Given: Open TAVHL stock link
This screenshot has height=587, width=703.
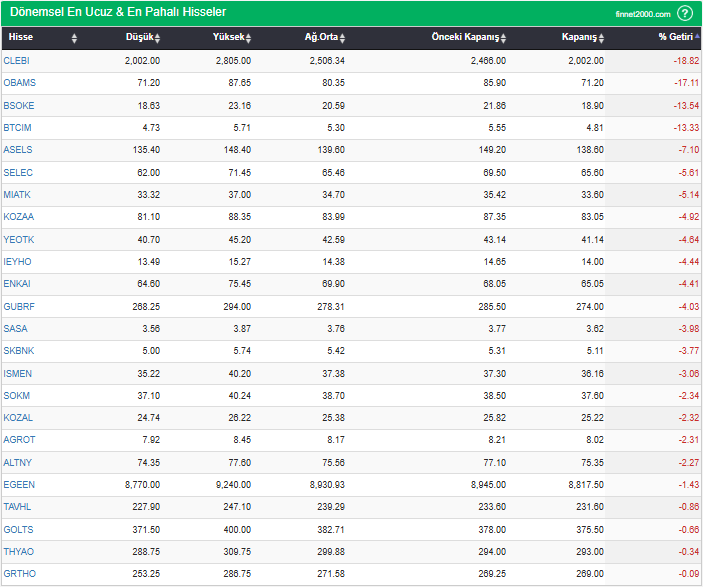Looking at the screenshot, I should (x=17, y=507).
